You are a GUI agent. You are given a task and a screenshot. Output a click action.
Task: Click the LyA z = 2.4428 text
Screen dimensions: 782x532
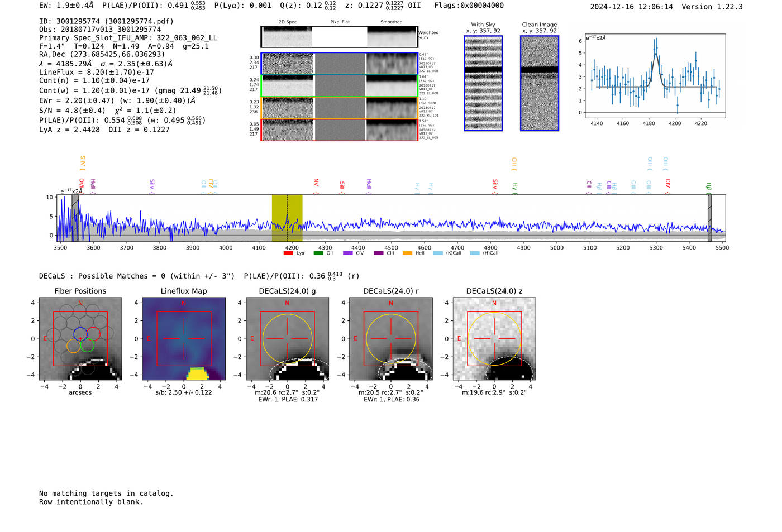click(x=69, y=130)
